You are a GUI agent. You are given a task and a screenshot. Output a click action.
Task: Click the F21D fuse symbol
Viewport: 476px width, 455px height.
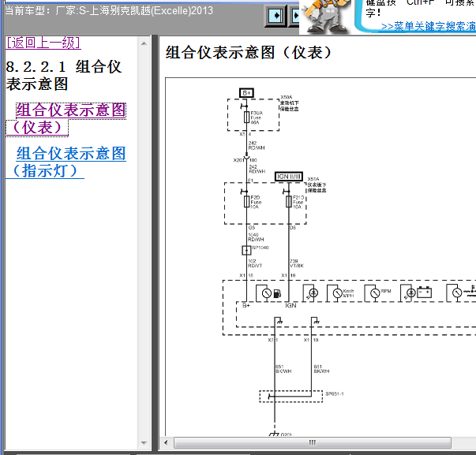pyautogui.click(x=289, y=201)
